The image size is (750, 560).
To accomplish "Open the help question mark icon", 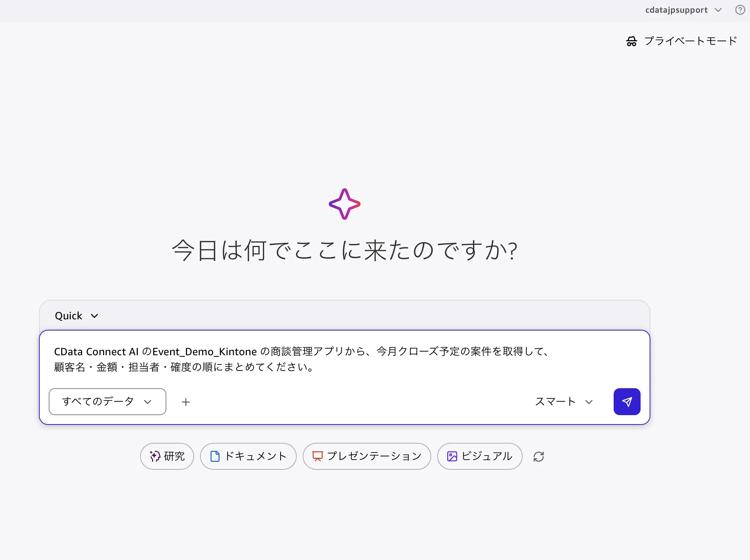I will 740,10.
